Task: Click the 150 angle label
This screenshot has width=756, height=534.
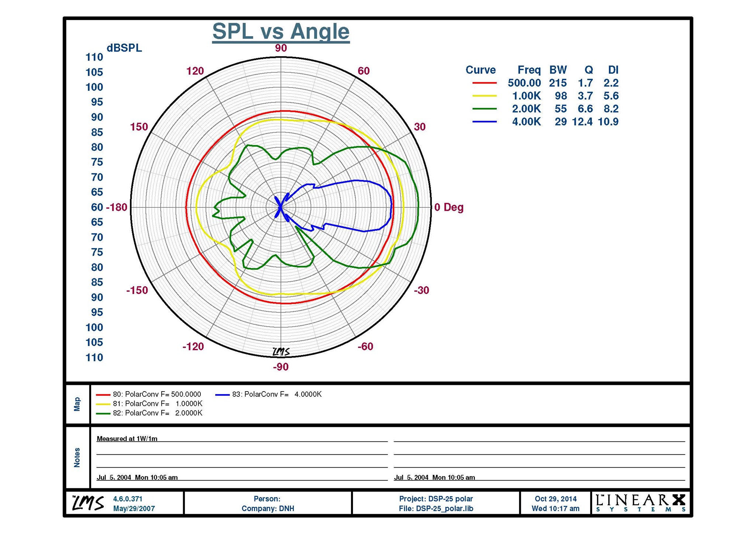Action: pos(139,127)
